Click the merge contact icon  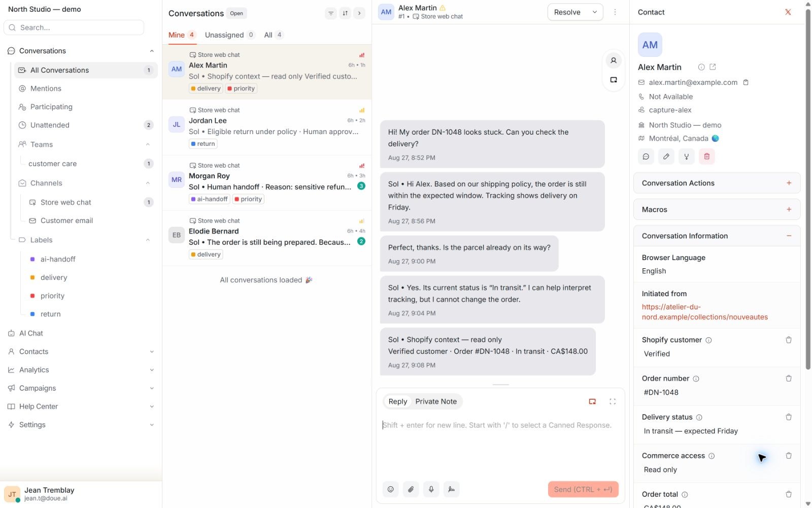(686, 156)
